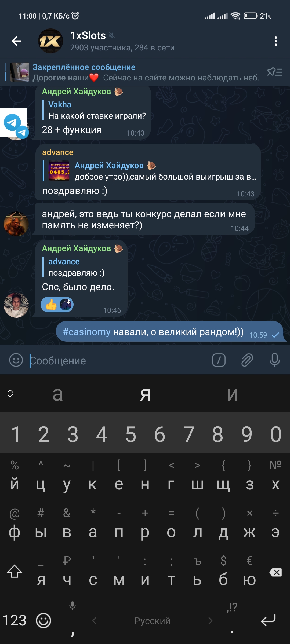This screenshot has height=644, width=290.
Task: Open the Закреплённое сообщение pinned banner
Action: 134,72
